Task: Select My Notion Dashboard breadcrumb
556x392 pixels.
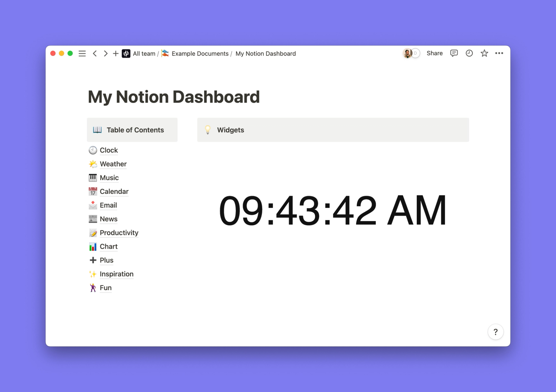Action: [266, 53]
